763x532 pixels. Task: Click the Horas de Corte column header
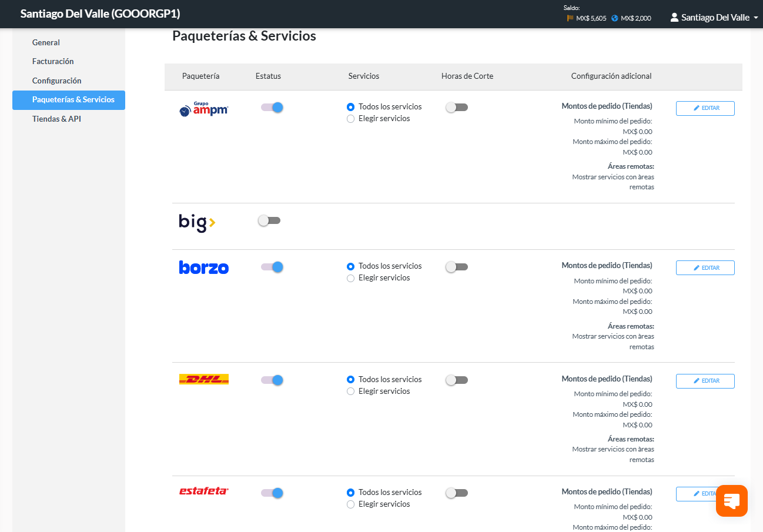(x=467, y=76)
